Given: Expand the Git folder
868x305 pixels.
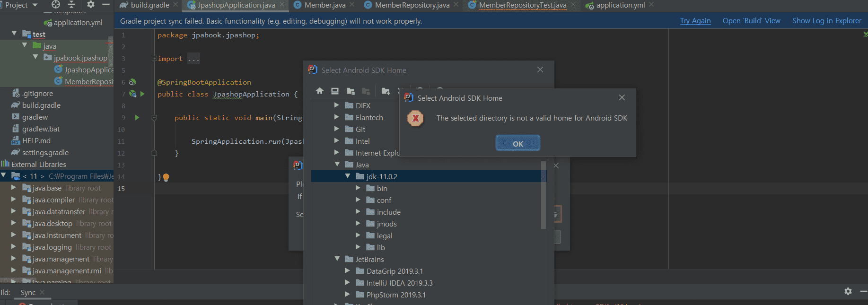Looking at the screenshot, I should point(336,129).
